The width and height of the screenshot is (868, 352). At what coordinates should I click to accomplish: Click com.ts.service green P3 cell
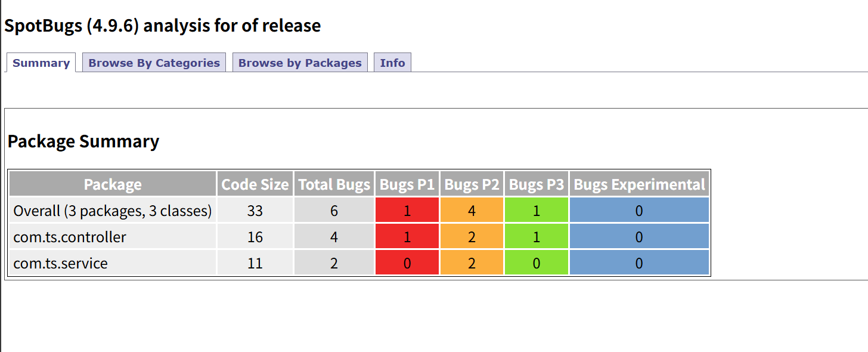tap(537, 263)
